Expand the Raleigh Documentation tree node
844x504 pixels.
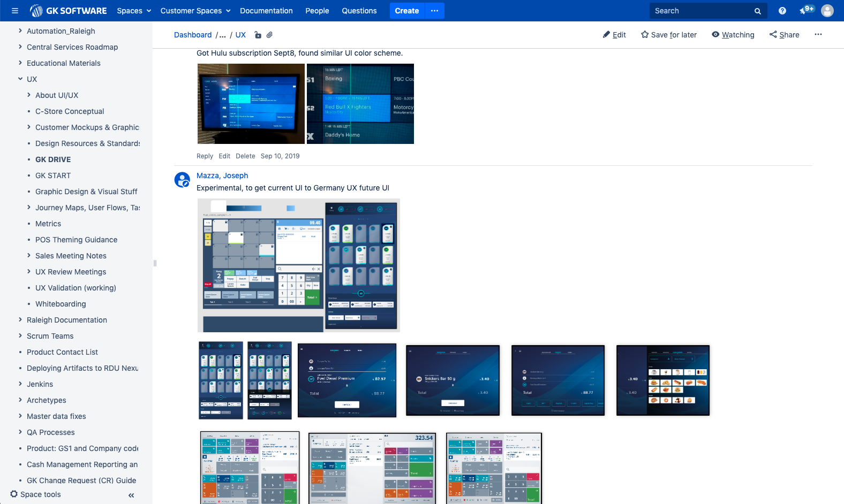[20, 320]
